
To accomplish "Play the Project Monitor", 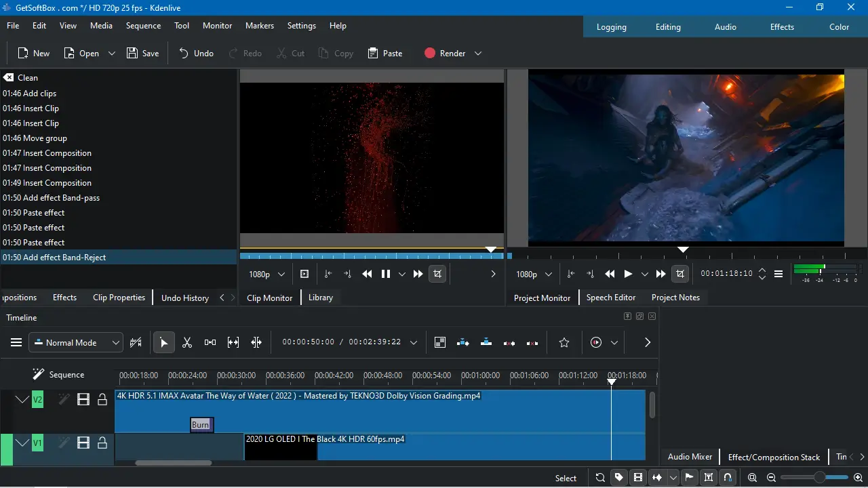I will tap(628, 274).
